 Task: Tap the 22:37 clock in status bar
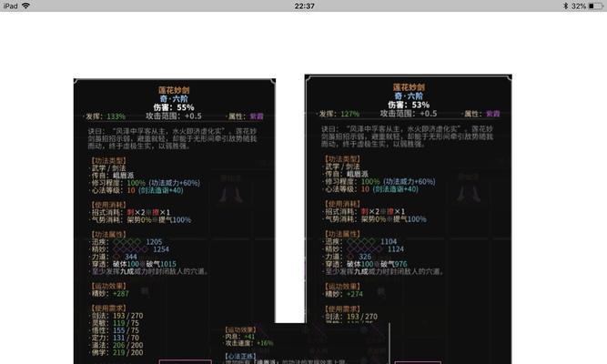304,5
